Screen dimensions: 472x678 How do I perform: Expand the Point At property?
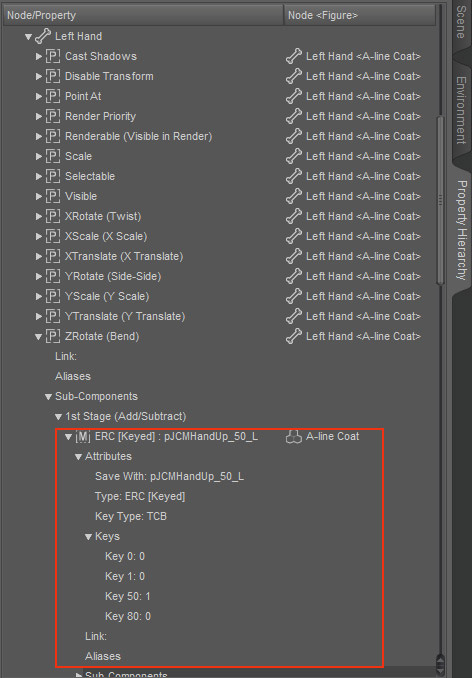tap(39, 96)
